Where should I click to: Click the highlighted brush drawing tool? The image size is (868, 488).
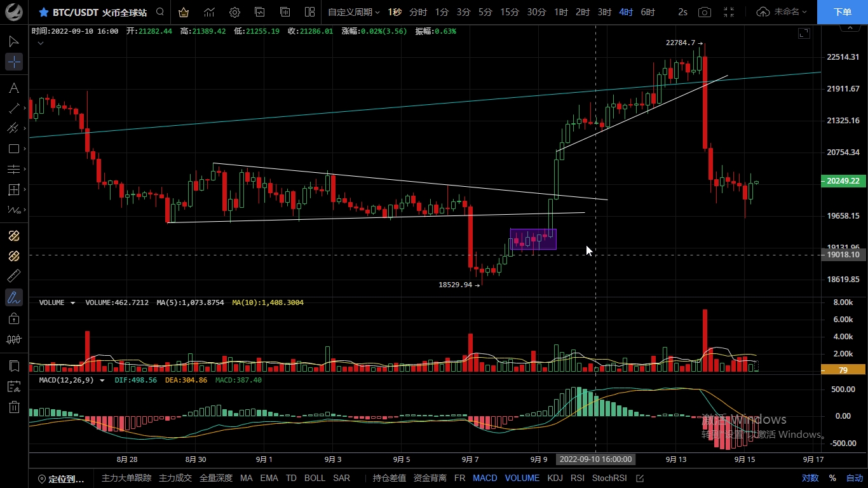click(14, 297)
